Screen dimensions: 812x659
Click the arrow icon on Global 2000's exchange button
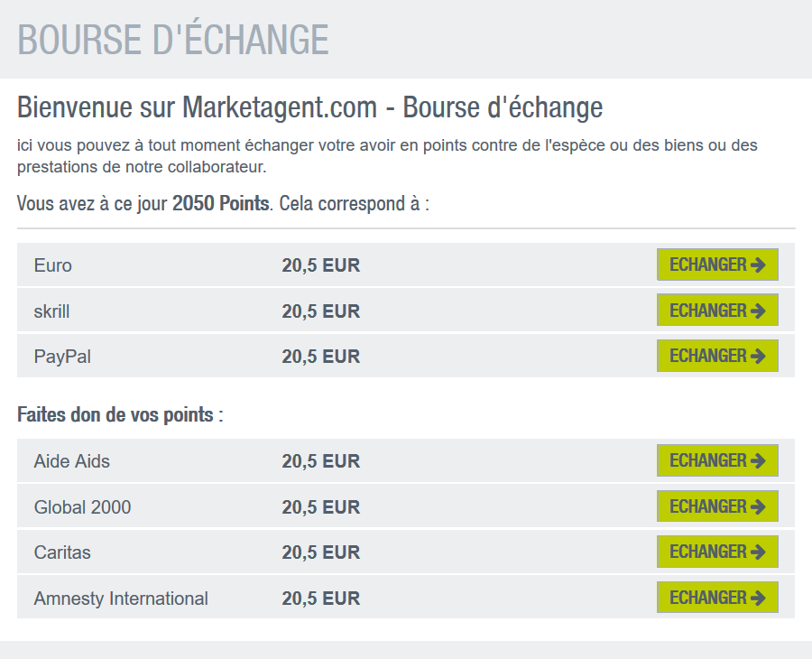(x=761, y=506)
